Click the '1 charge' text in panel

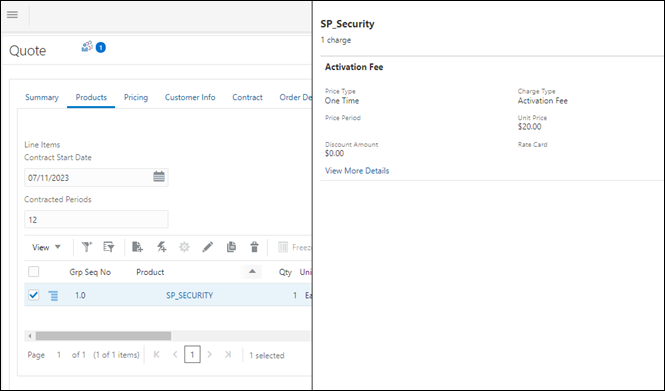point(336,40)
